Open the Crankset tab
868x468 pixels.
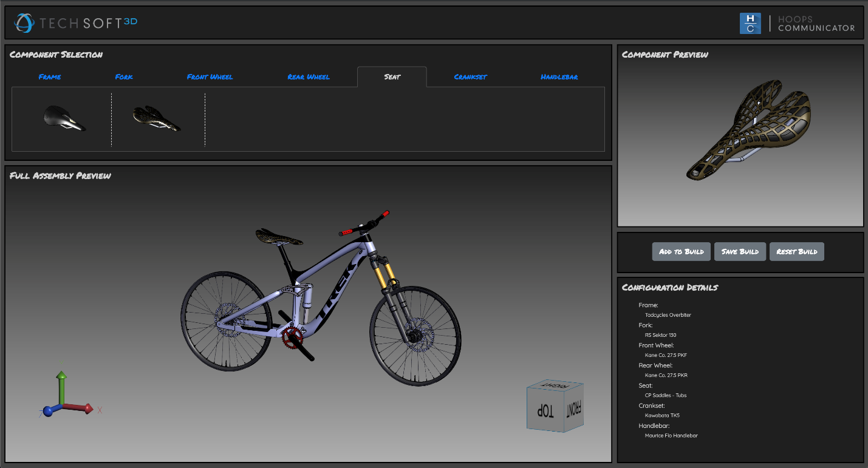(470, 77)
